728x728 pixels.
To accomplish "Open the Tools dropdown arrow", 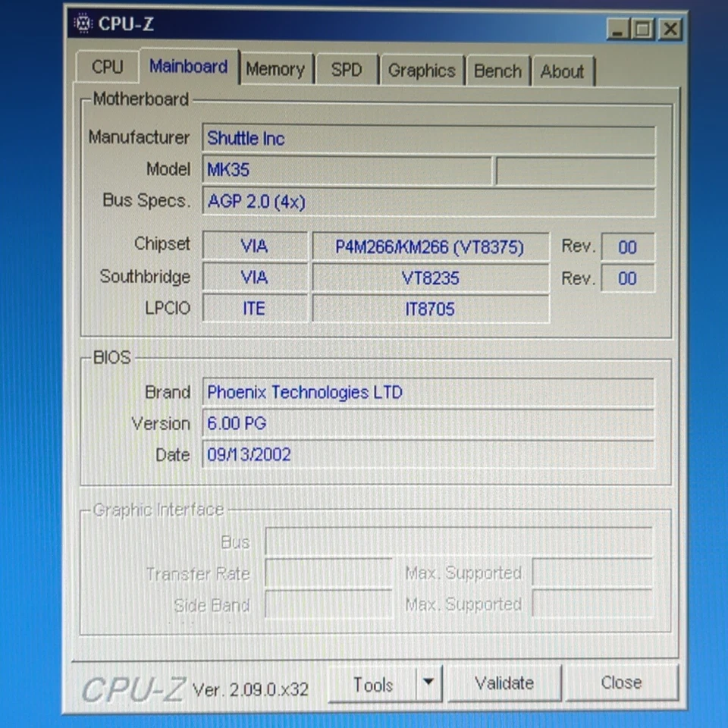I will (428, 684).
